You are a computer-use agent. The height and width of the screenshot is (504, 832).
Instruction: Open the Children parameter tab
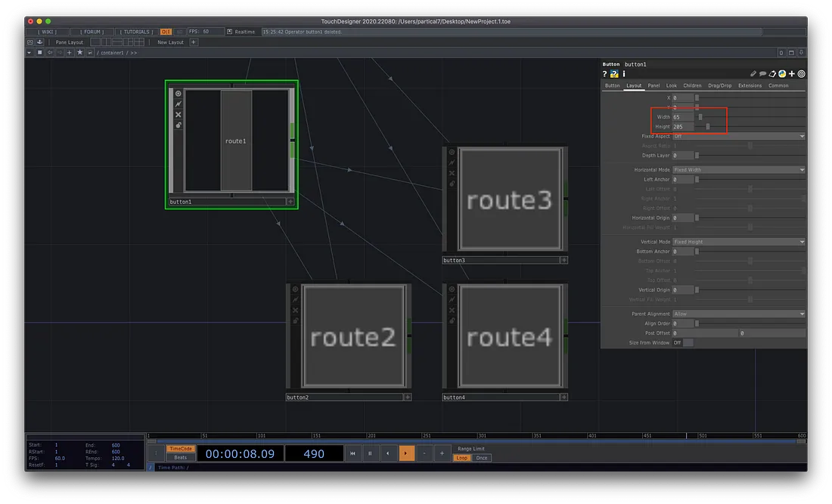pos(692,85)
